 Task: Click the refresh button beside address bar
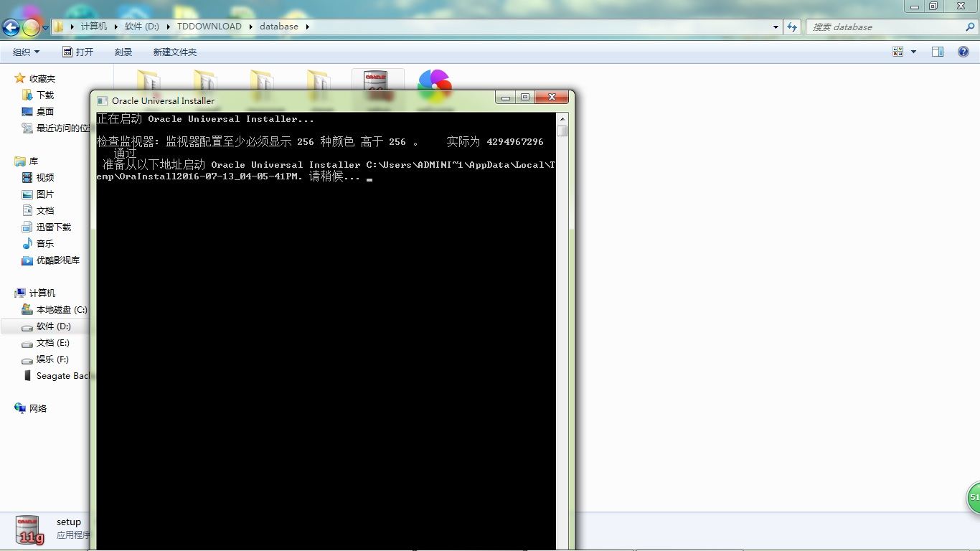coord(792,27)
